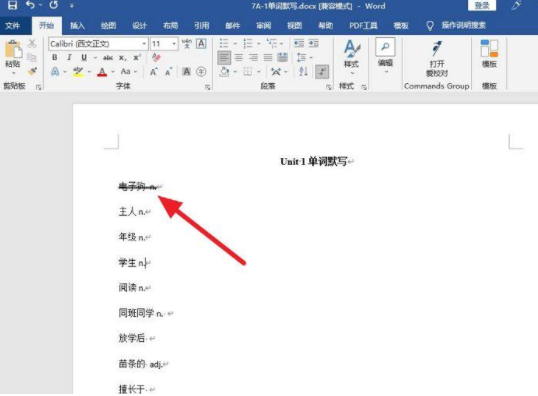538x396 pixels.
Task: Click the Grow Font icon
Action: pyautogui.click(x=153, y=72)
